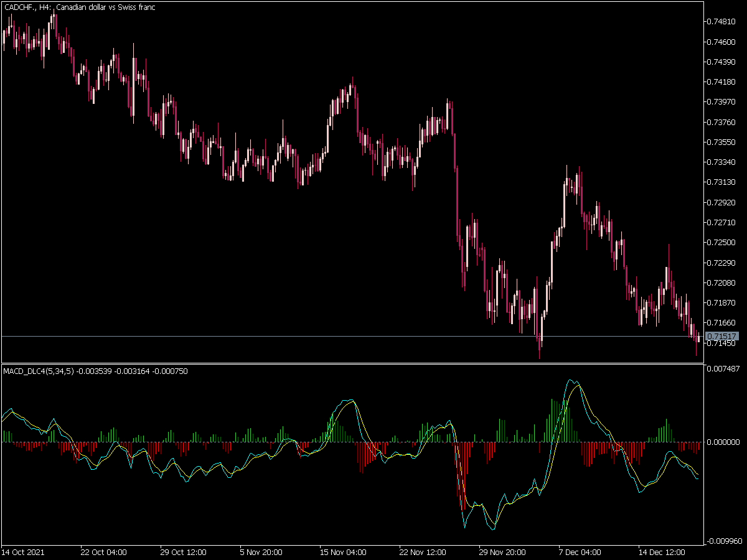Click the '22 Oct 04:00' time label
The height and width of the screenshot is (560, 747).
[103, 552]
